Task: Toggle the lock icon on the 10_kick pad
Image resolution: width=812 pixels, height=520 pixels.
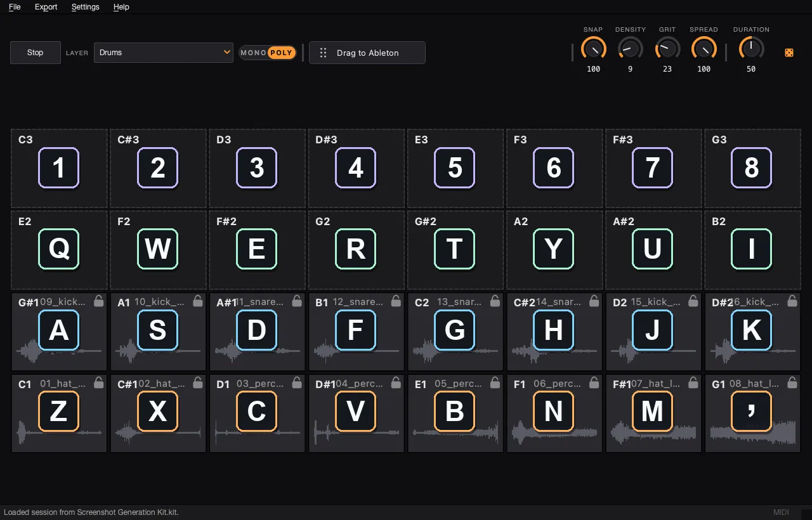Action: coord(198,301)
